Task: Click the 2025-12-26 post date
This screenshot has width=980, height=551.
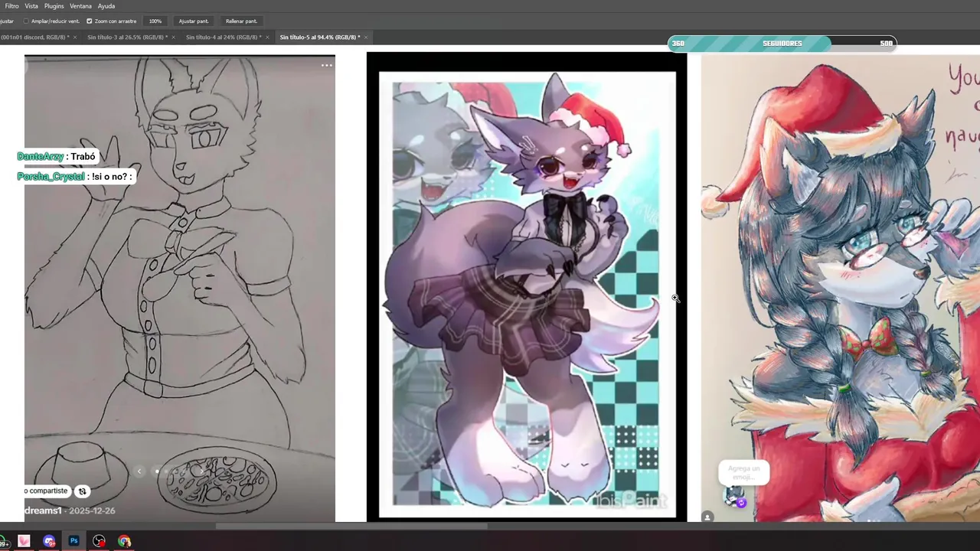Action: [x=91, y=510]
